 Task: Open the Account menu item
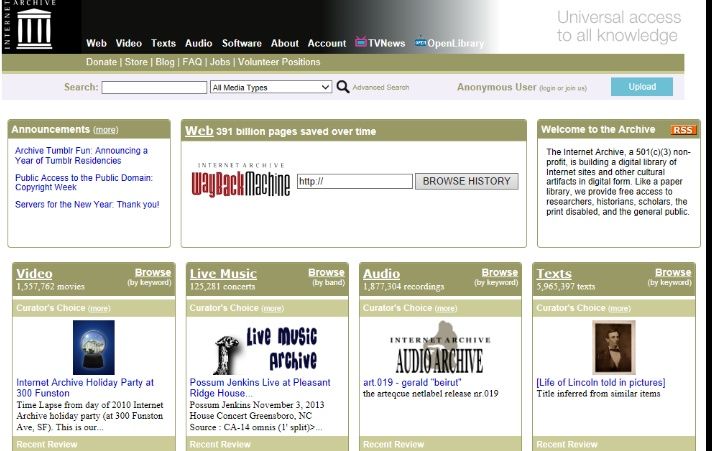(x=327, y=43)
